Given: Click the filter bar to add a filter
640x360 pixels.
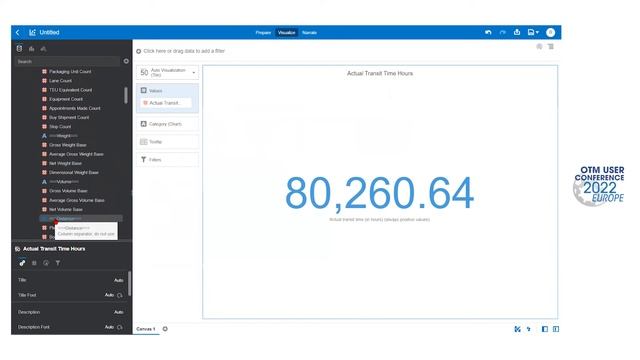Looking at the screenshot, I should tap(184, 51).
